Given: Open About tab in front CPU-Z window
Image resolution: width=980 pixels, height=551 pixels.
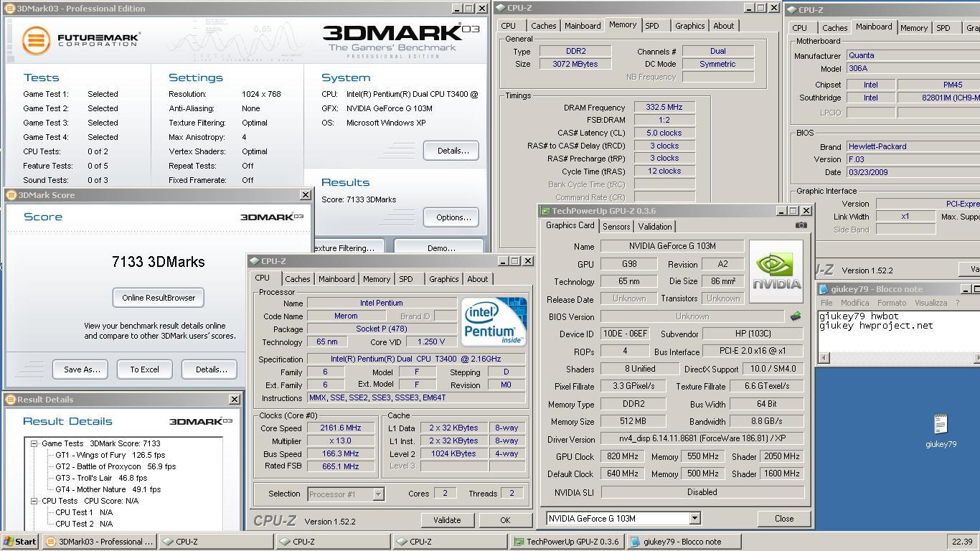Looking at the screenshot, I should 477,279.
